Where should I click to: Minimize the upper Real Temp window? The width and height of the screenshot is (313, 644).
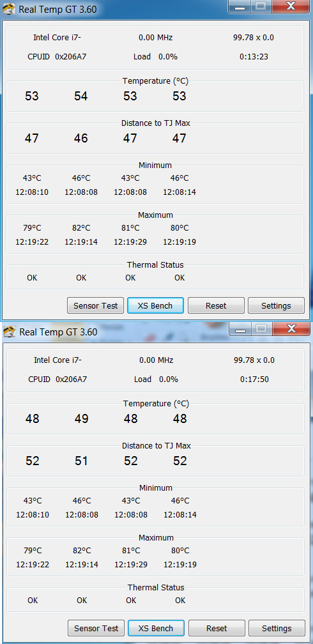(240, 6)
